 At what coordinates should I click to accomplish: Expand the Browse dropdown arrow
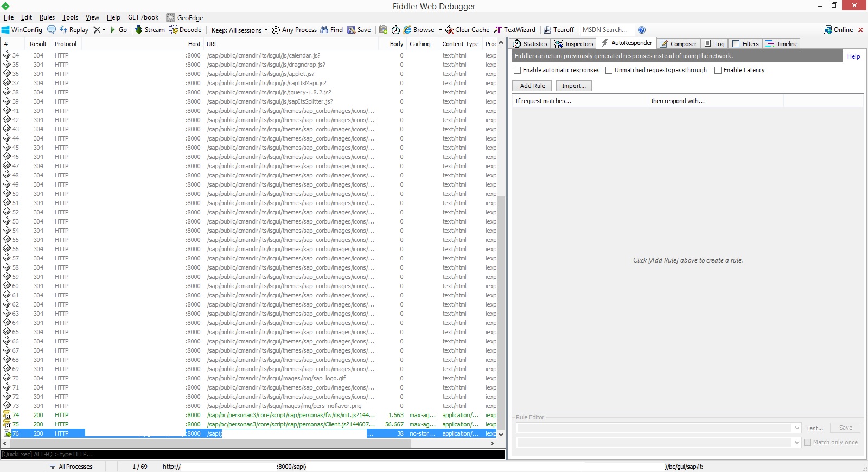pos(441,30)
